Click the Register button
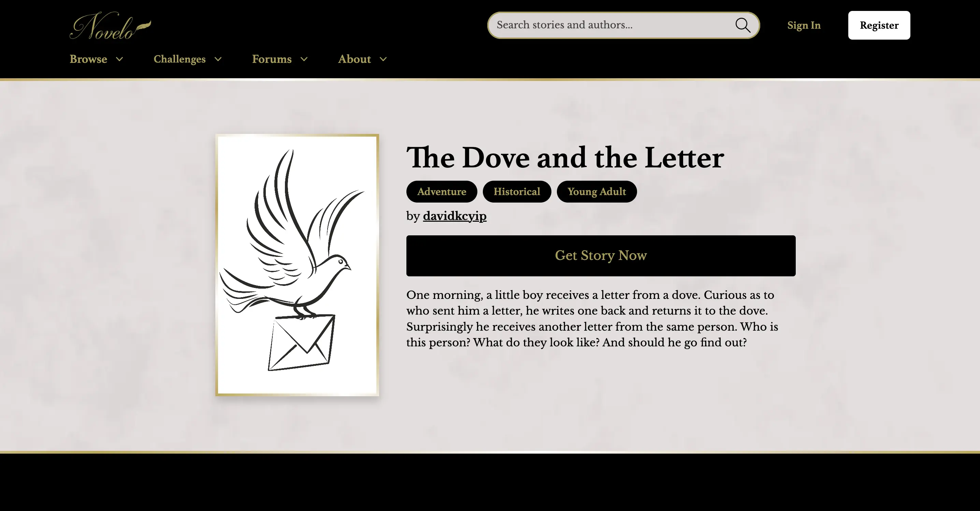980x511 pixels. (x=880, y=25)
